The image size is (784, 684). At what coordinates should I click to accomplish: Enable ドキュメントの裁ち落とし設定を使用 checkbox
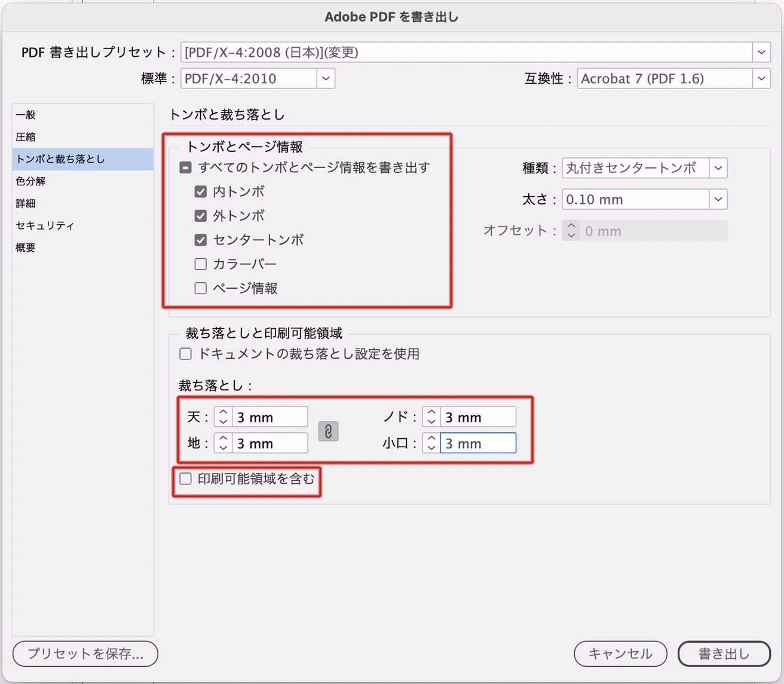point(186,354)
